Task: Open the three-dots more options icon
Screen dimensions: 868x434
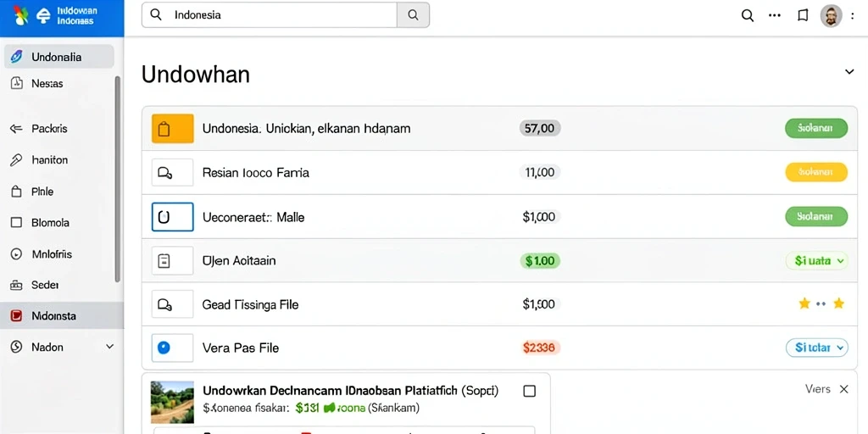Action: (x=775, y=15)
